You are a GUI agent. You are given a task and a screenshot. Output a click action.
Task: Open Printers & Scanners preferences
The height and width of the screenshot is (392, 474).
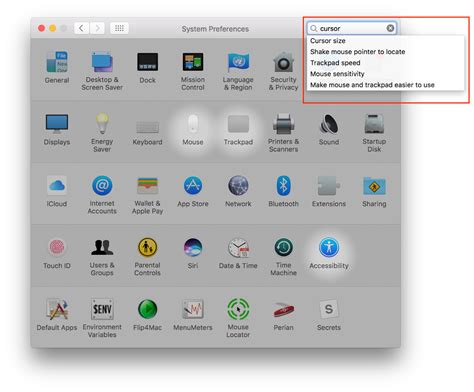283,133
